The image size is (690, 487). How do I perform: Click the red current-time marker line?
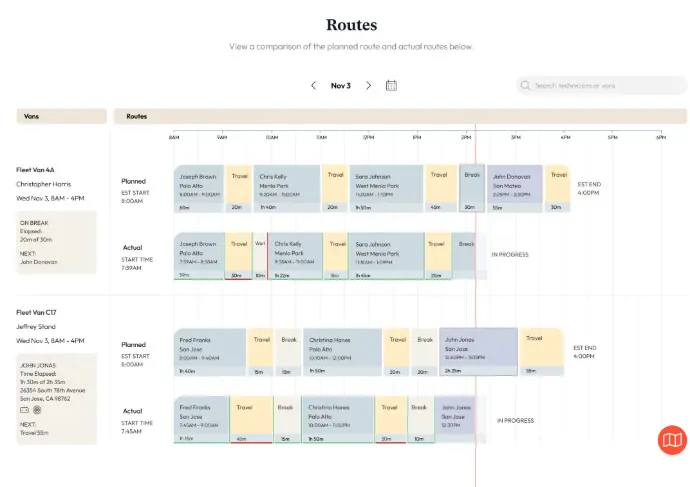click(475, 300)
